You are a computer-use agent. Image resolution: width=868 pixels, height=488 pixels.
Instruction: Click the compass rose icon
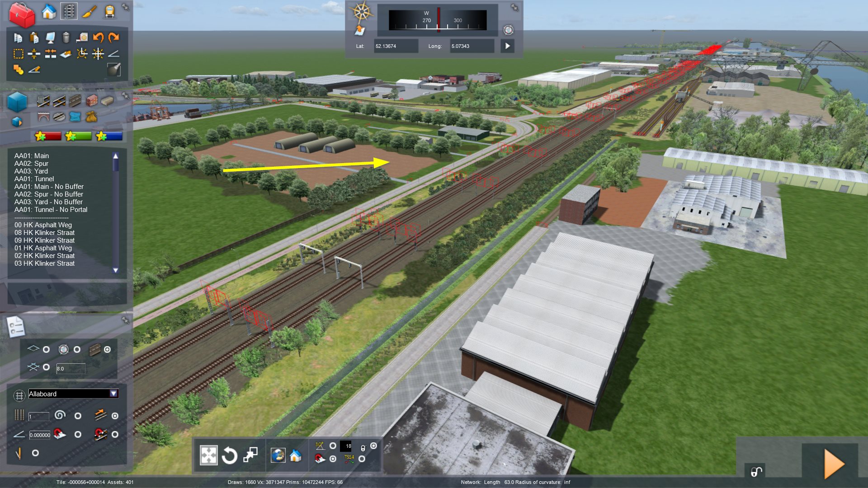click(361, 12)
